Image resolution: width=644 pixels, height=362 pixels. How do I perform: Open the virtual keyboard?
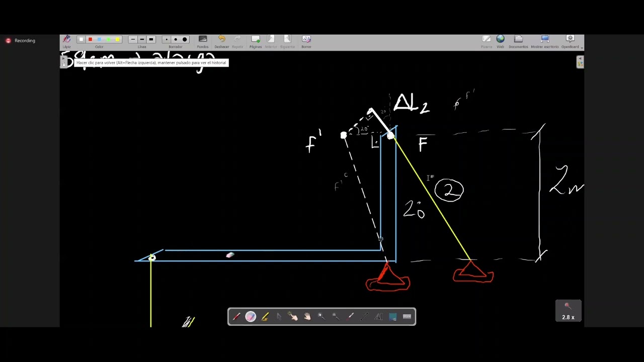click(x=407, y=317)
